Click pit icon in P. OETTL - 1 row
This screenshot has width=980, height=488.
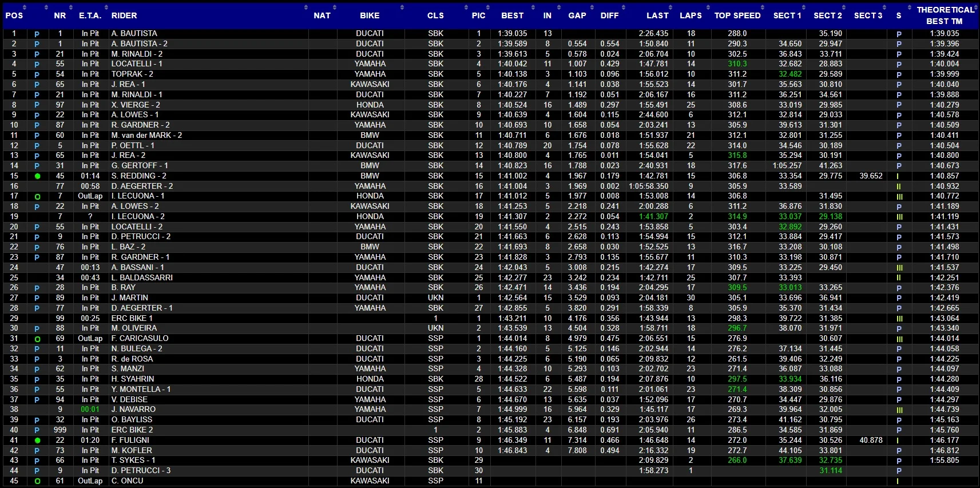[x=37, y=146]
